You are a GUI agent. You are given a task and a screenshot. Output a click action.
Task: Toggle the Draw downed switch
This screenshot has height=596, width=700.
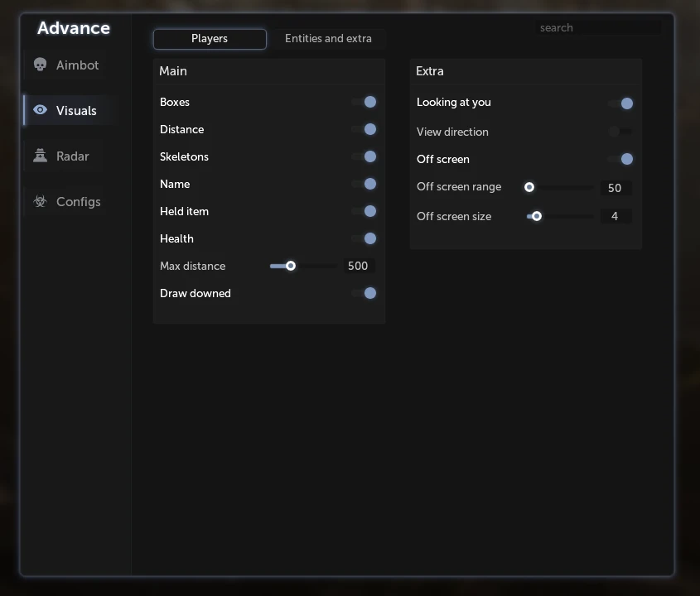(x=364, y=293)
